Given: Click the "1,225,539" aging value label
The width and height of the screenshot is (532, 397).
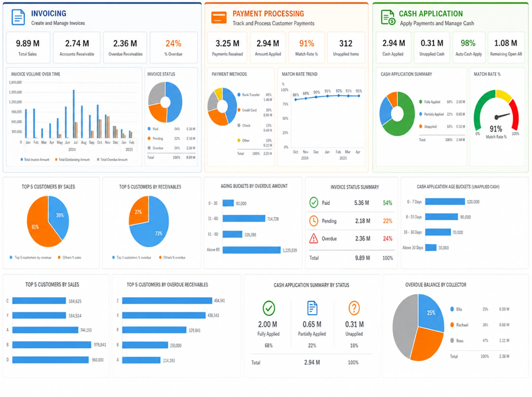Looking at the screenshot, I should coord(290,250).
